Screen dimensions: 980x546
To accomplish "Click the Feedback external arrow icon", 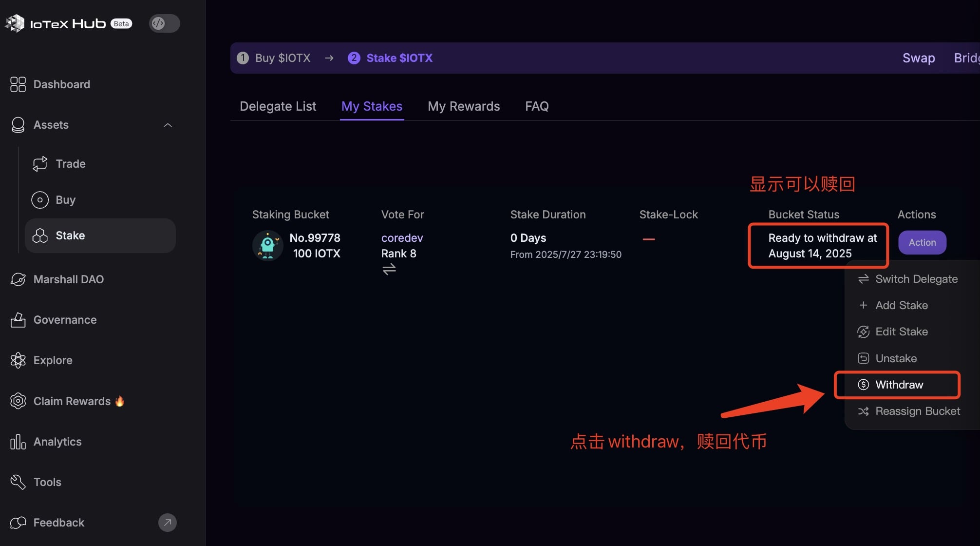I will (167, 523).
